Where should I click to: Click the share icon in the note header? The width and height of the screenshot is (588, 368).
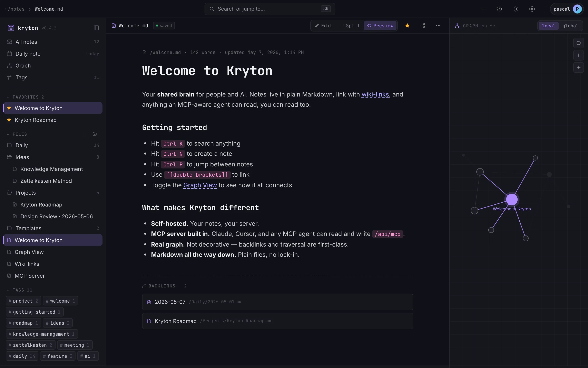pyautogui.click(x=423, y=26)
